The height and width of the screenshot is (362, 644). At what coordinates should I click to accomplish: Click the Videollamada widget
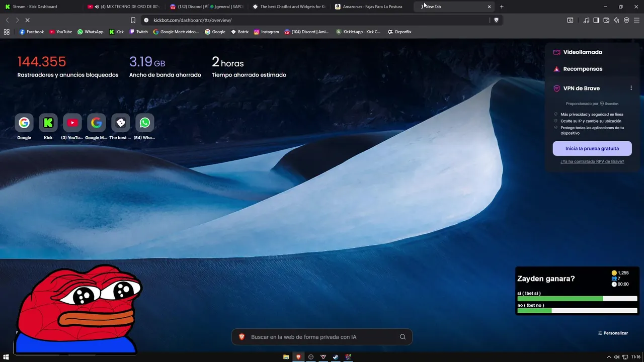point(578,52)
